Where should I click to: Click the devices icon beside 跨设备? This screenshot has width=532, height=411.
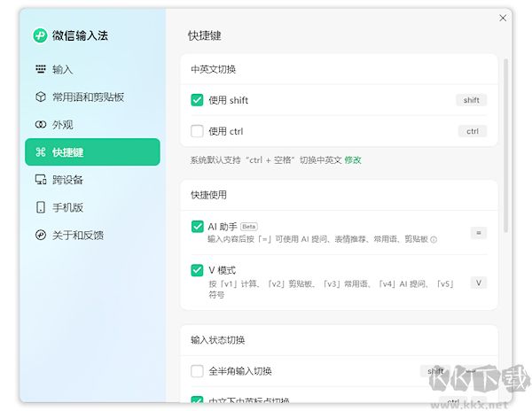[x=41, y=180]
